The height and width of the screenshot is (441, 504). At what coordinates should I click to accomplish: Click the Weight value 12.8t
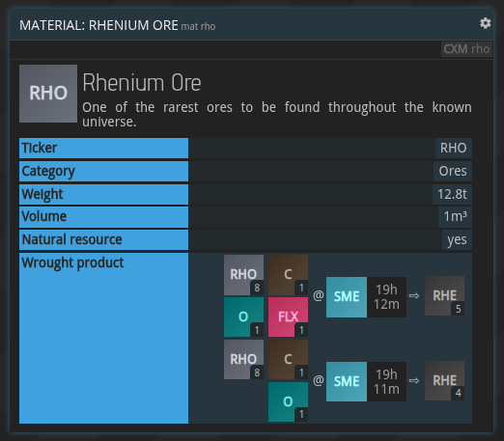(x=452, y=194)
